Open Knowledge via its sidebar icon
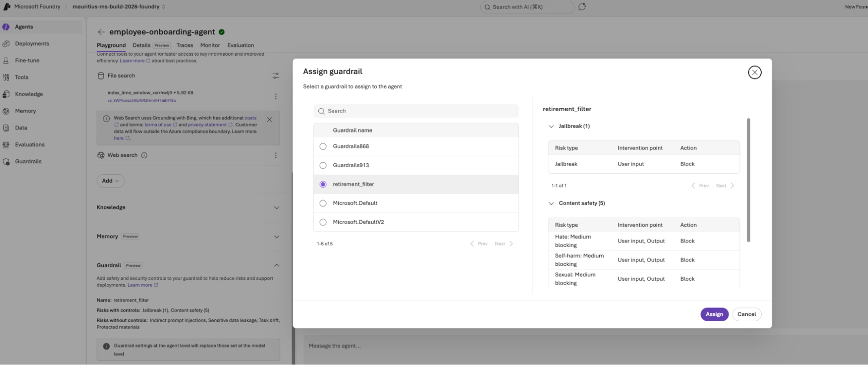This screenshot has width=868, height=365. tap(6, 94)
